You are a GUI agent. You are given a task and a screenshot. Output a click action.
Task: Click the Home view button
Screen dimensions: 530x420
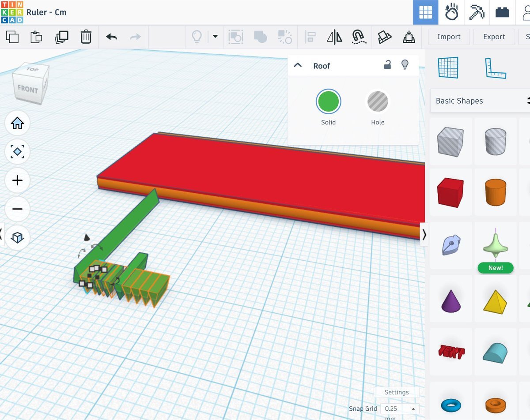pos(17,123)
